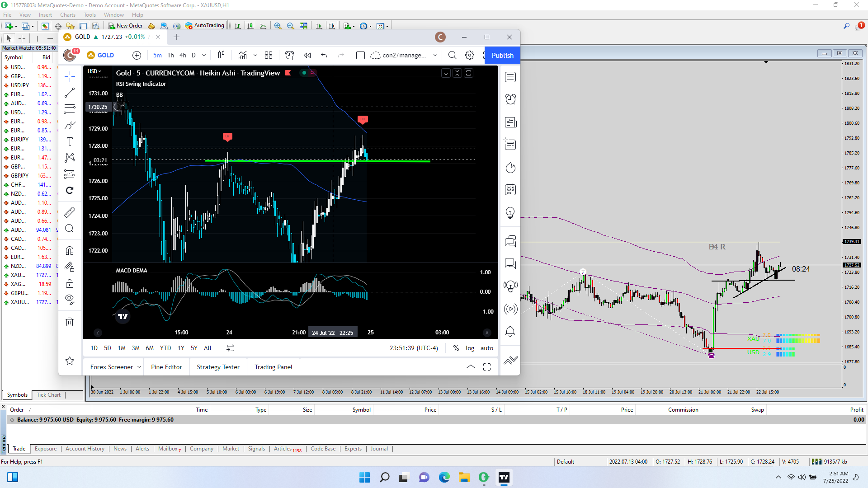868x488 pixels.
Task: Expand the Forex Screener dropdown
Action: [x=139, y=367]
